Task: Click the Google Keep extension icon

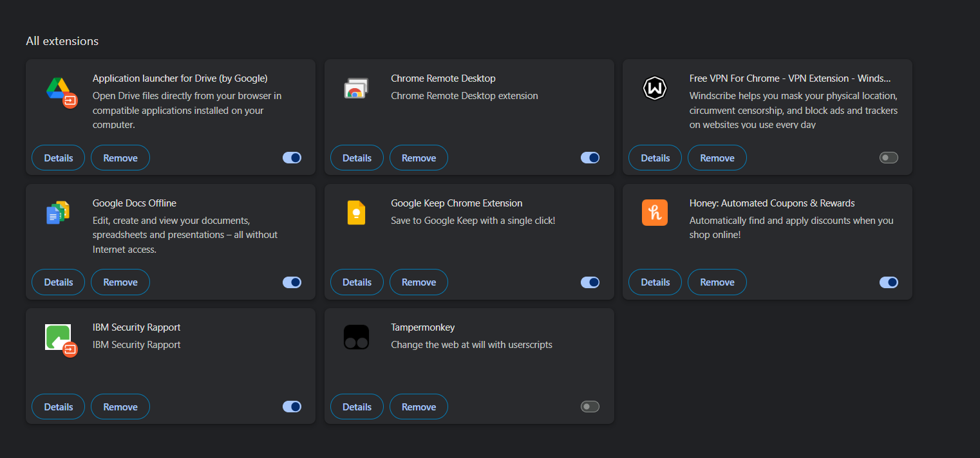Action: coord(356,212)
